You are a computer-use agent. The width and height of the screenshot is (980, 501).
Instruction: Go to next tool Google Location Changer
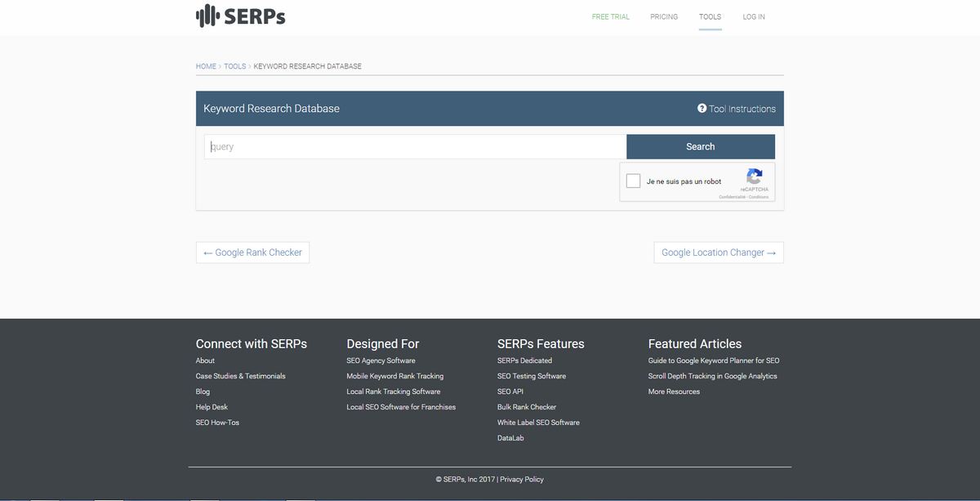pyautogui.click(x=719, y=253)
